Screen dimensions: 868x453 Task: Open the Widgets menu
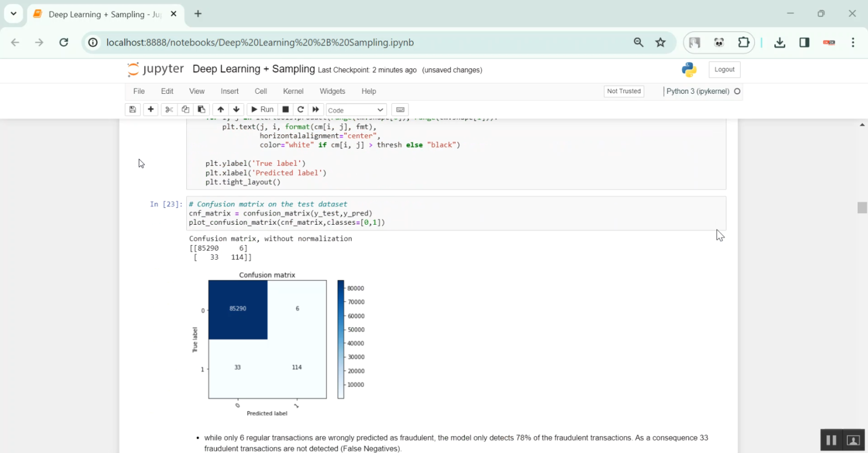click(x=332, y=92)
